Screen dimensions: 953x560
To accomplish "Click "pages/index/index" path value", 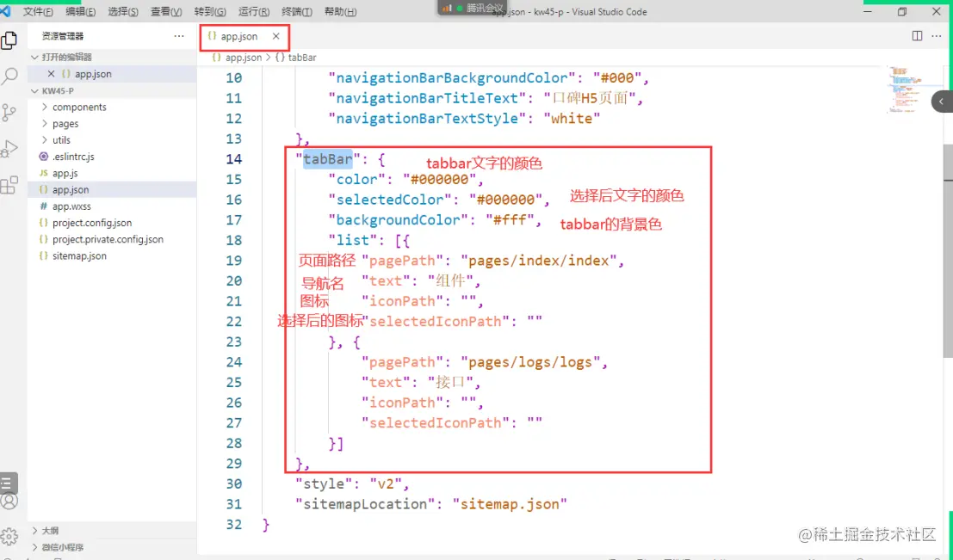I will (539, 261).
